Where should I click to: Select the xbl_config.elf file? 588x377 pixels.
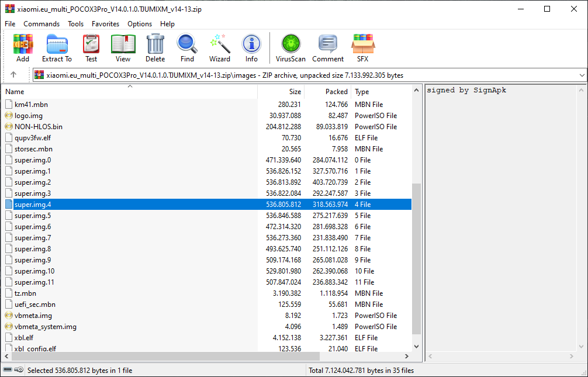pyautogui.click(x=207, y=348)
